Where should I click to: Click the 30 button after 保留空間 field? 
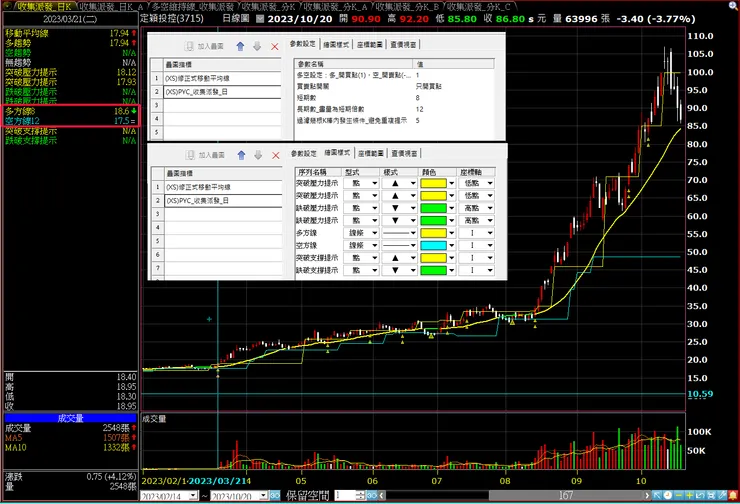(x=371, y=496)
